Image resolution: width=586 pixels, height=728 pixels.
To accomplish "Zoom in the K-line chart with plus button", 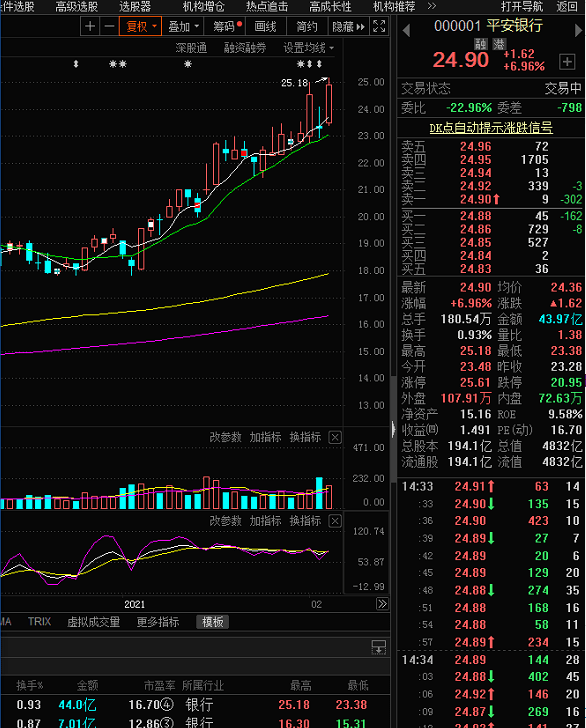I will [90, 26].
